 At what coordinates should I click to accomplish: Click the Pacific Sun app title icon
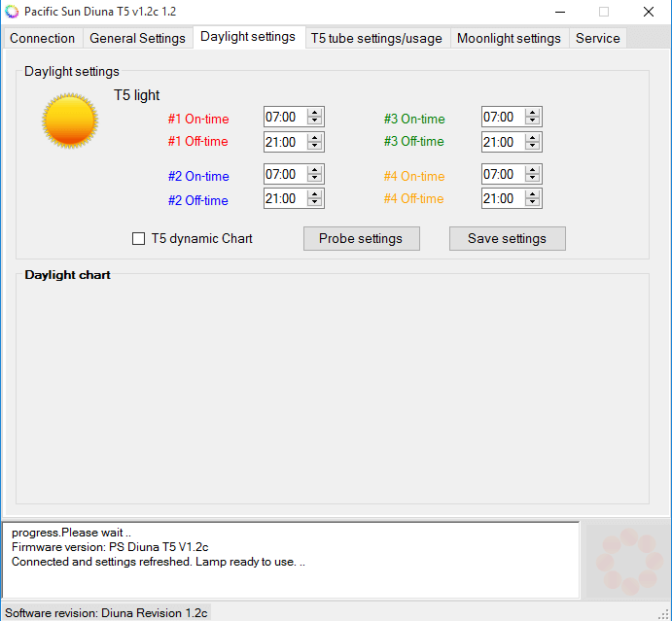(x=12, y=12)
